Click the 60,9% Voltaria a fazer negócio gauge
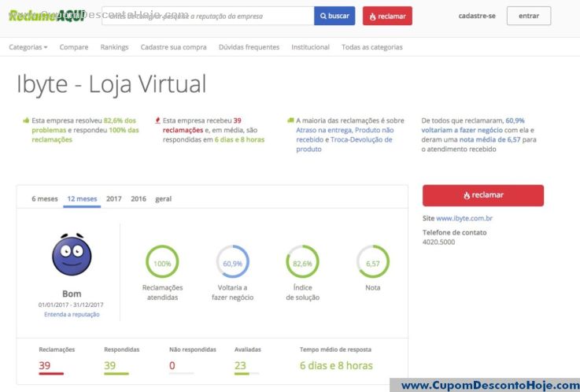The image size is (580, 392). click(x=233, y=261)
